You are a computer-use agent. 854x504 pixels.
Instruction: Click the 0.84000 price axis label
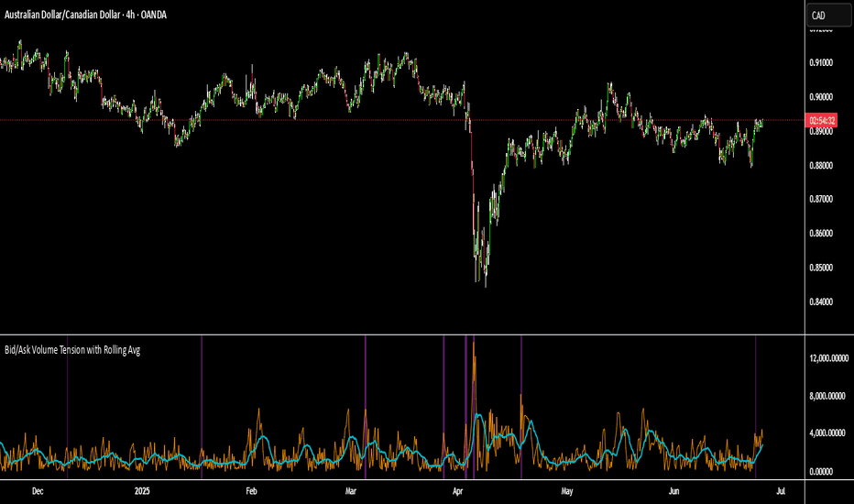click(x=821, y=301)
